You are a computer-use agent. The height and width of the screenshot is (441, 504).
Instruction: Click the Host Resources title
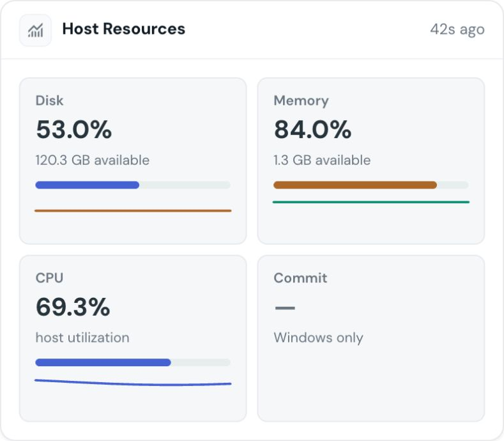point(124,29)
